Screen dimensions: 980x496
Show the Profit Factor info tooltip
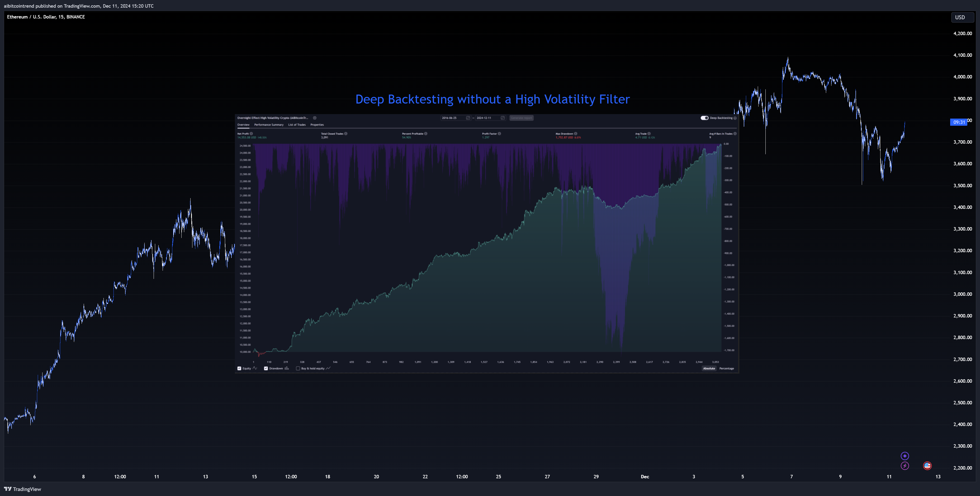pos(500,134)
